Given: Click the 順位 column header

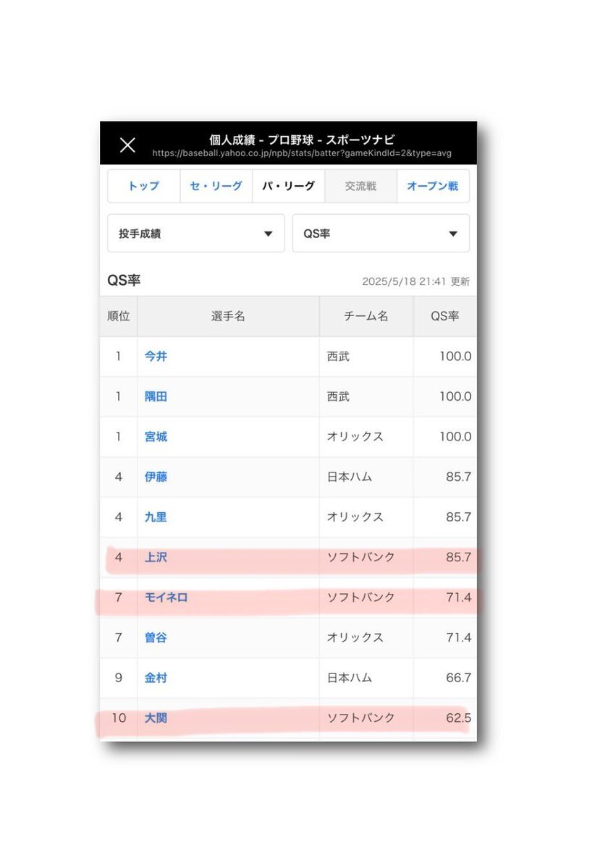Looking at the screenshot, I should click(x=119, y=316).
